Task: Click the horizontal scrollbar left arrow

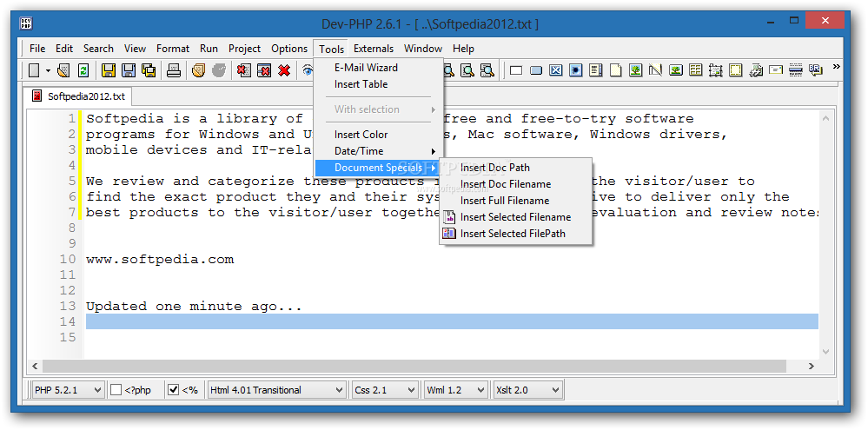Action: tap(35, 367)
